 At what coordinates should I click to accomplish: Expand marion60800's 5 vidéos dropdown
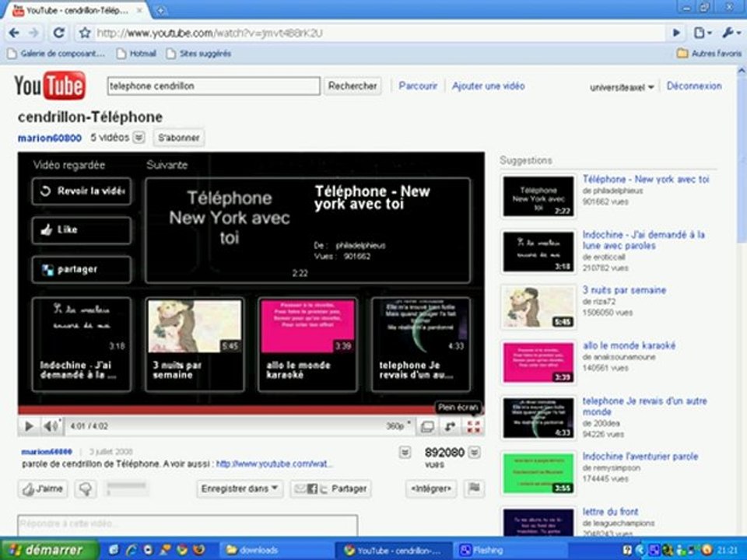click(x=139, y=138)
